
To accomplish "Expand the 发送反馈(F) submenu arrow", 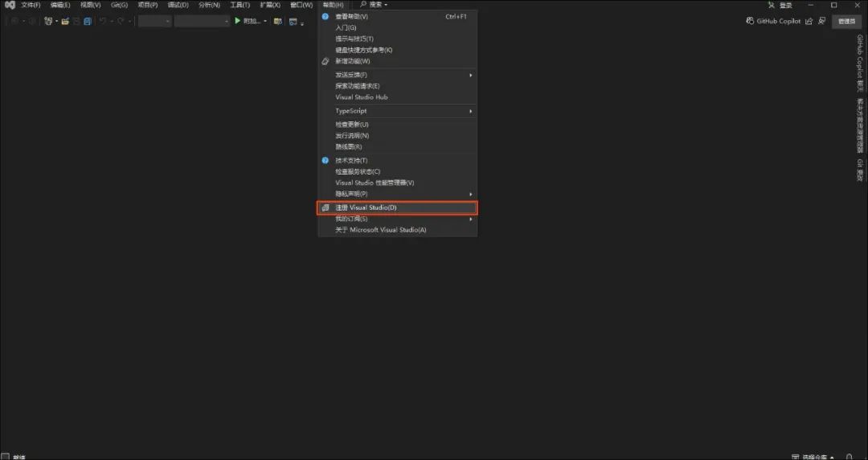I will [x=471, y=75].
